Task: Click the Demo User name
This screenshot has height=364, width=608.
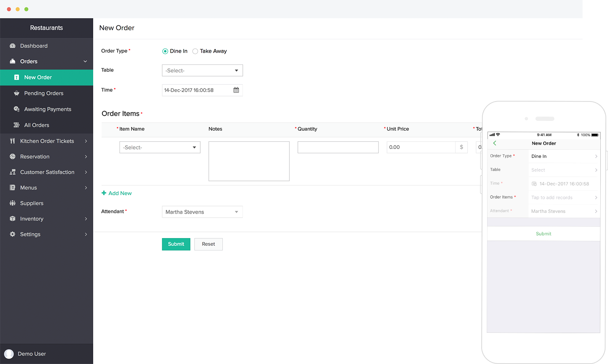Action: 32,354
